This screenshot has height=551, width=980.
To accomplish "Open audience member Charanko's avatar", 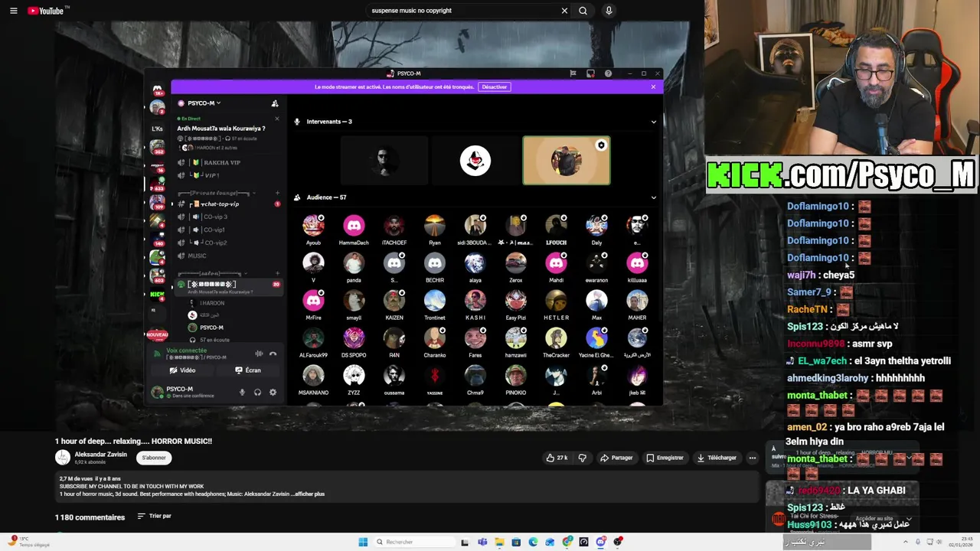I will [435, 337].
